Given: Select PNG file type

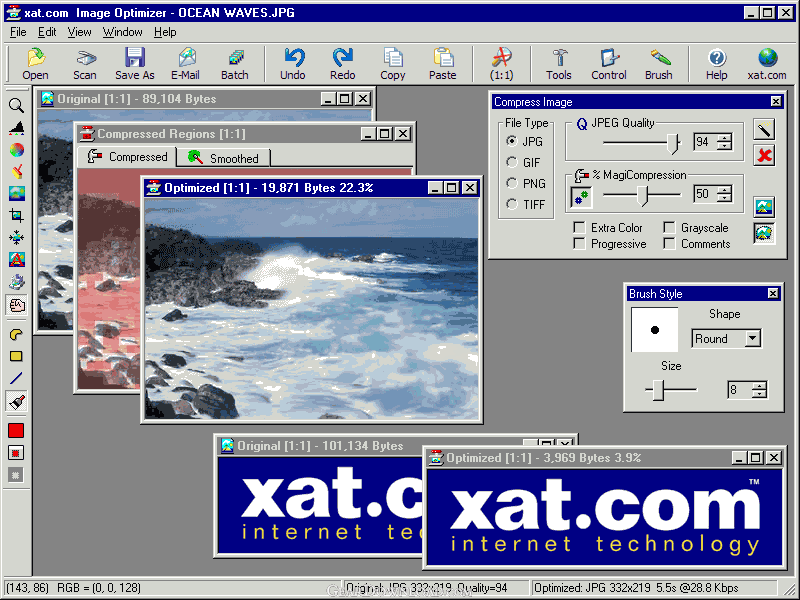Looking at the screenshot, I should tap(512, 183).
